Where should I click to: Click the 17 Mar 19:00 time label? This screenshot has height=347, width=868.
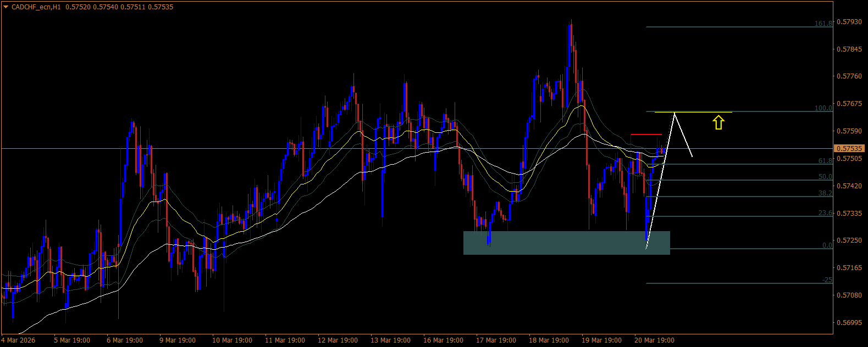click(496, 340)
